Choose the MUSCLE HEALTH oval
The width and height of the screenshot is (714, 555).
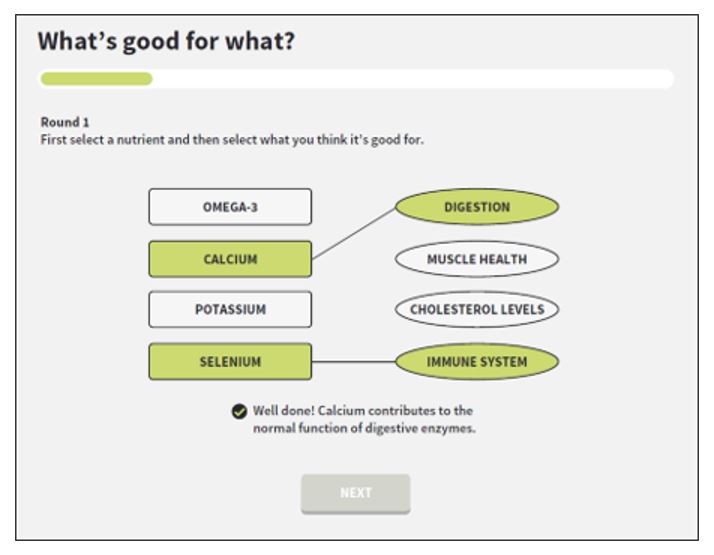coord(477,259)
